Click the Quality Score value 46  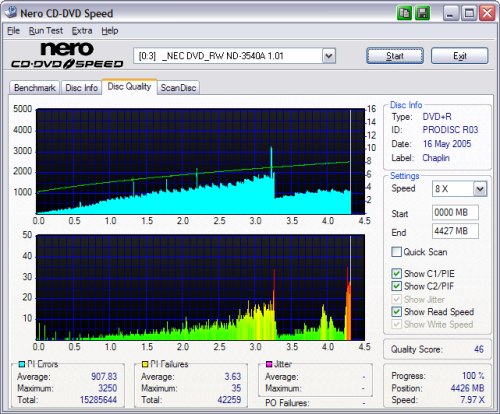(479, 349)
